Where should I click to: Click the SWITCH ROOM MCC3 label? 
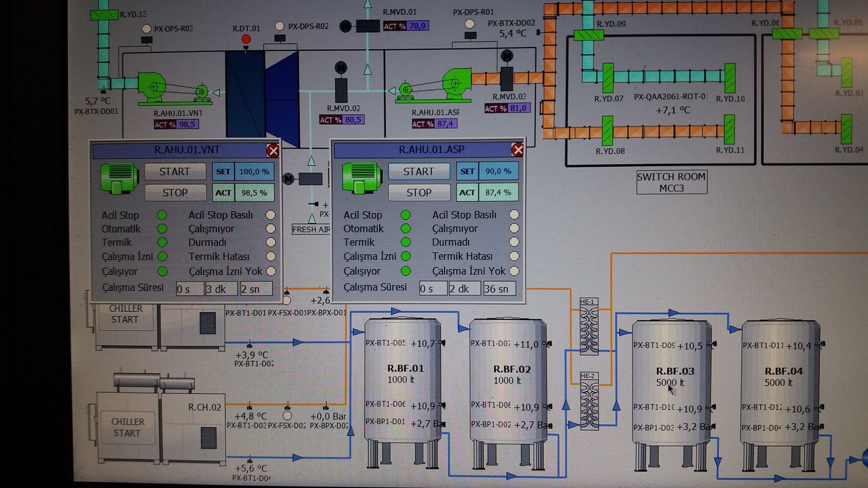tap(671, 182)
